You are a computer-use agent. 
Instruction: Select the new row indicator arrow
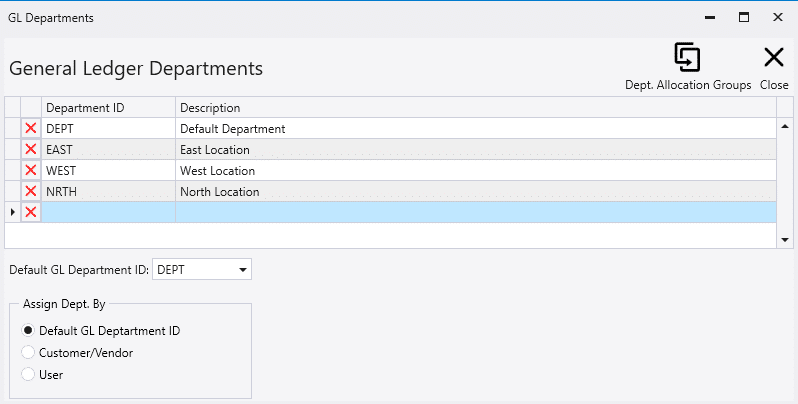point(12,212)
